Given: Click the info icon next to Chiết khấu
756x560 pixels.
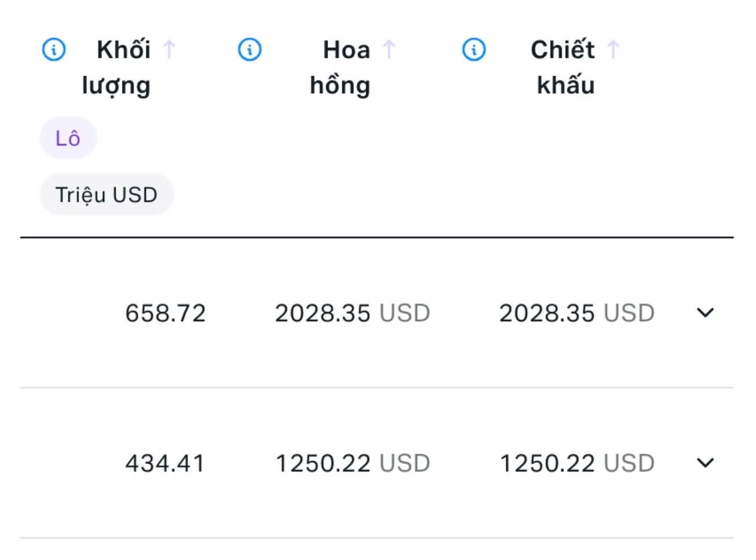Looking at the screenshot, I should pyautogui.click(x=473, y=50).
